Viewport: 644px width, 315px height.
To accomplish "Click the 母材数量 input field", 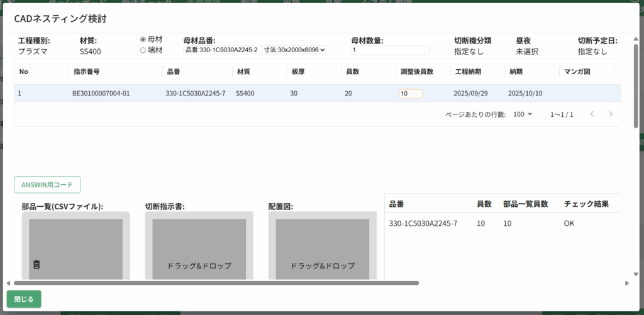I will (390, 50).
